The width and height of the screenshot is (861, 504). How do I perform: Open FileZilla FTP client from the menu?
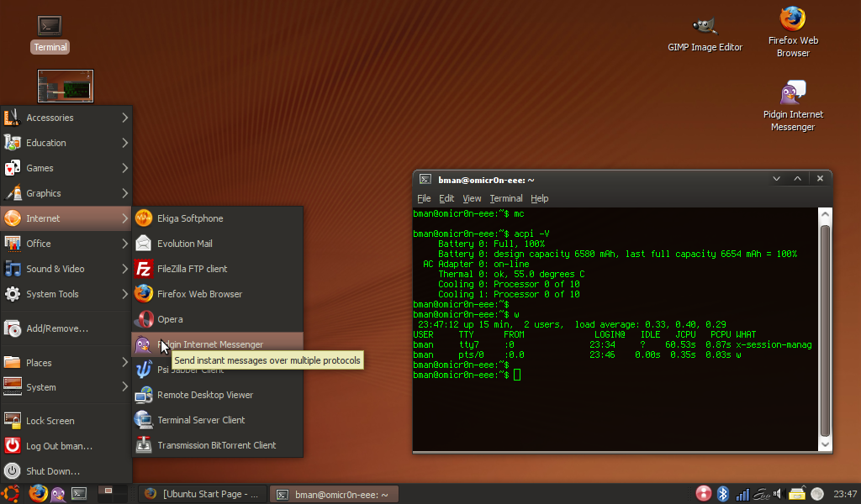click(x=218, y=269)
